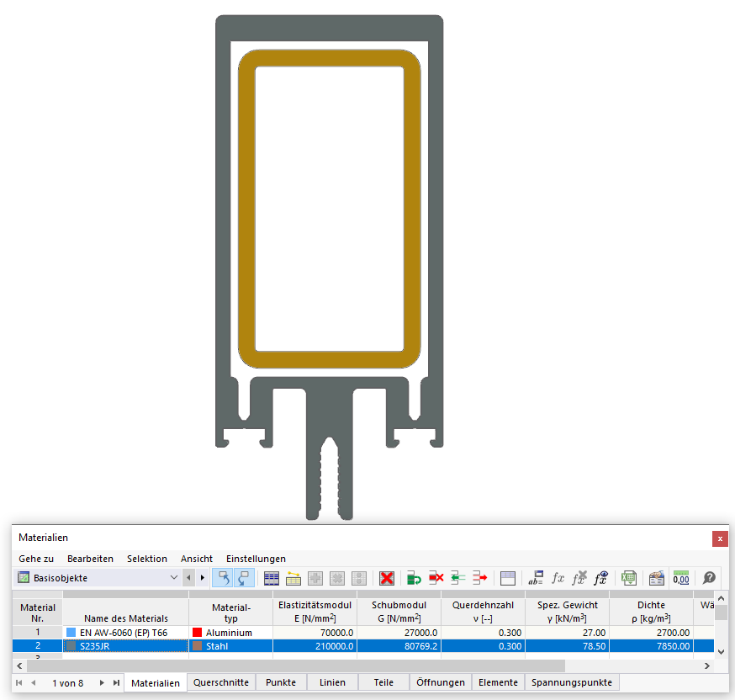This screenshot has height=700, width=735.
Task: Click the 27.00 specific weight cell
Action: [x=567, y=632]
